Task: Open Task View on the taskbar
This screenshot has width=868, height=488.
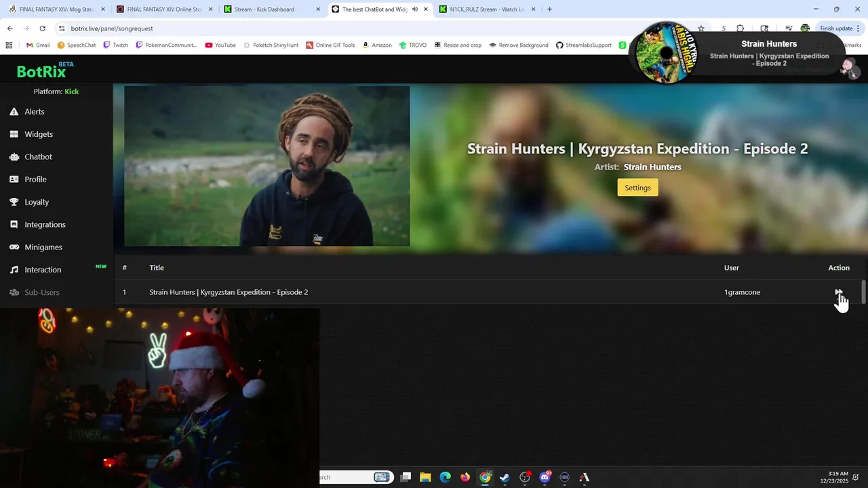Action: pos(406,477)
